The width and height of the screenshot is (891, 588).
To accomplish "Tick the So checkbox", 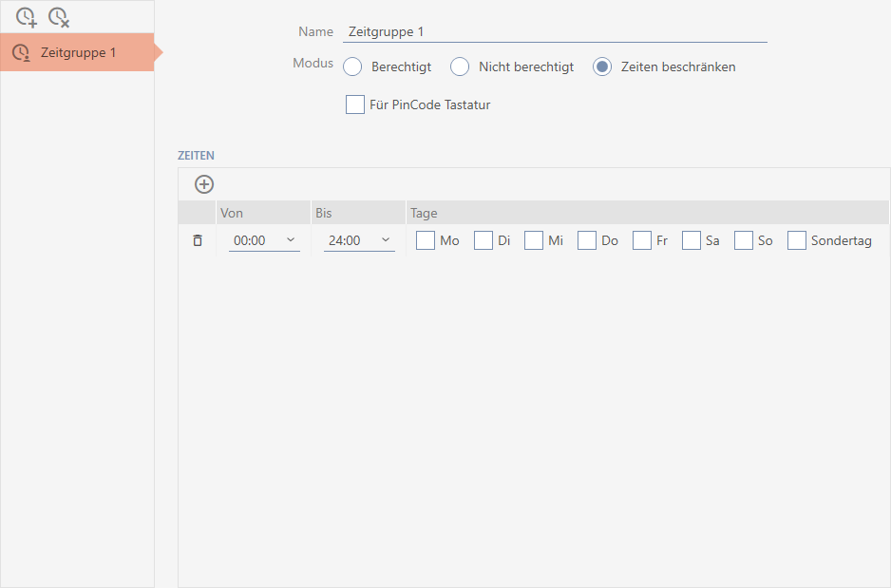I will 744,240.
